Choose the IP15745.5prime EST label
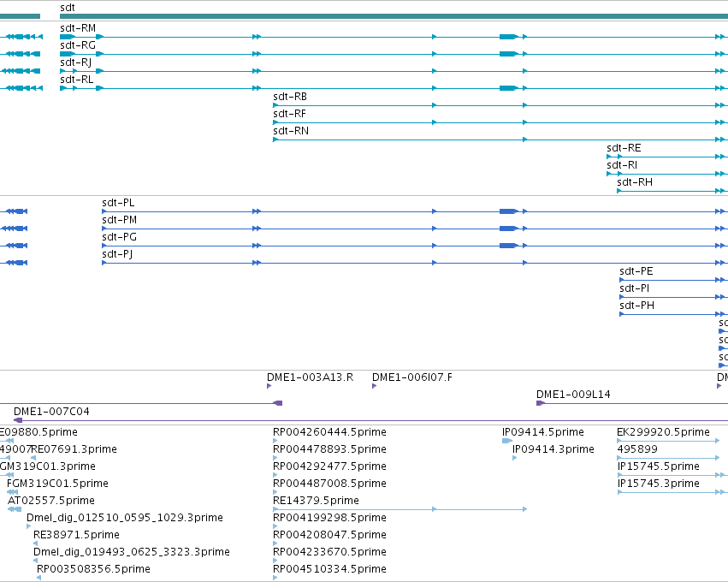 [659, 466]
